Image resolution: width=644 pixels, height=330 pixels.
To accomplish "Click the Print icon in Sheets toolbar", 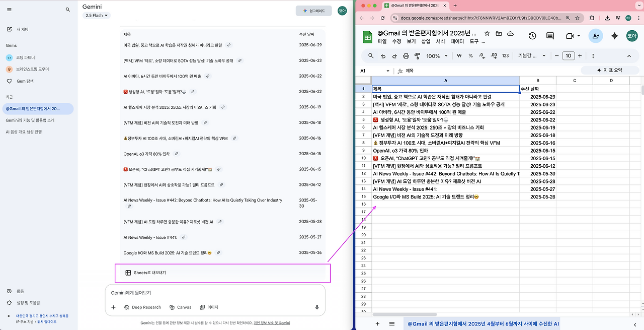I will point(406,56).
